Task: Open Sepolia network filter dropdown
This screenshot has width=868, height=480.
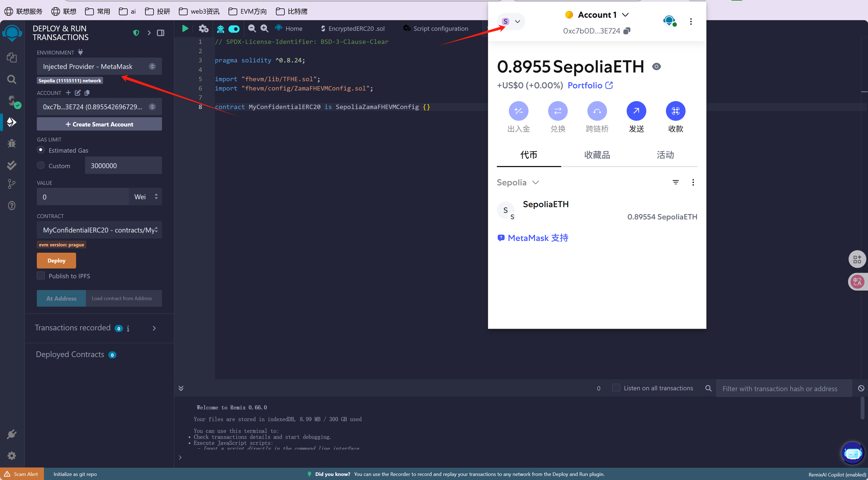Action: [x=518, y=182]
